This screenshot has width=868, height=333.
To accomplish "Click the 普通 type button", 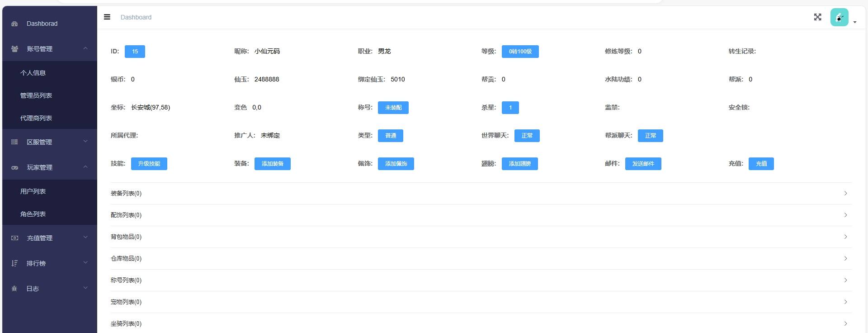I will coord(391,136).
